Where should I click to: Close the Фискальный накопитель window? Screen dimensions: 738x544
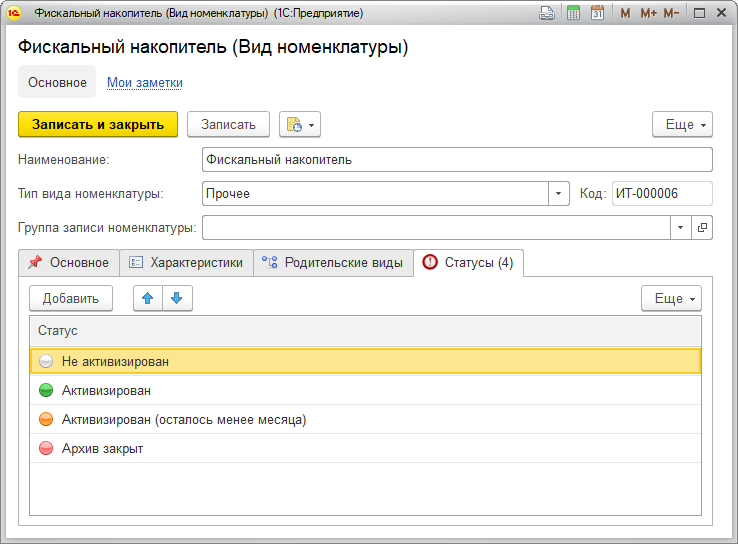(722, 13)
